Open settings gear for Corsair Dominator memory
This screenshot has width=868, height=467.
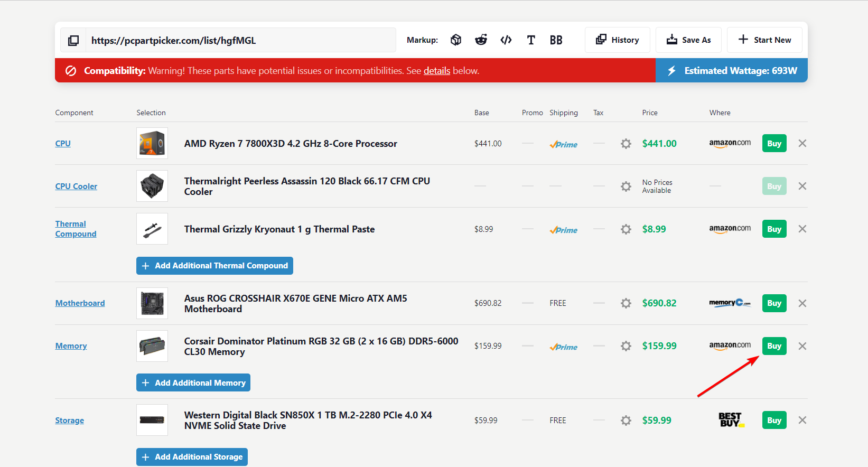click(626, 346)
